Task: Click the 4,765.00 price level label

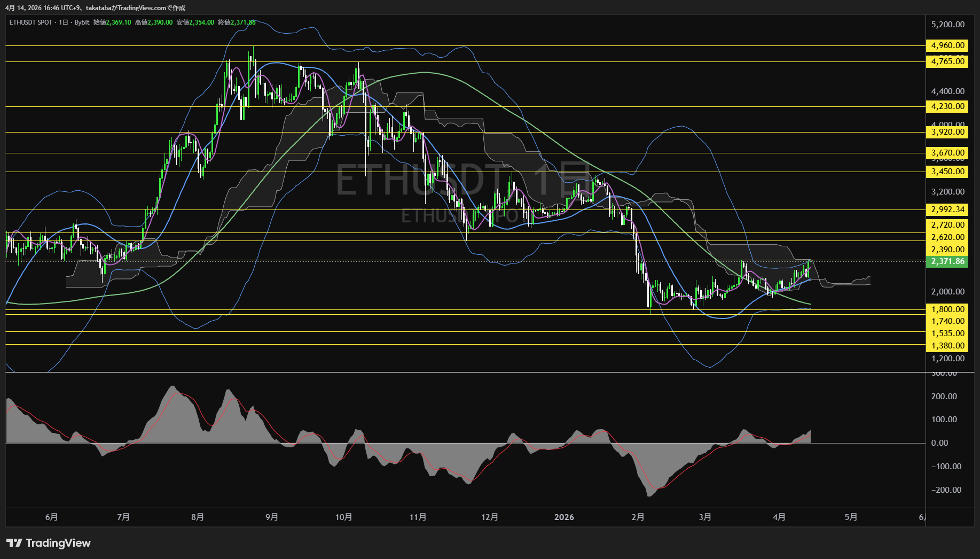Action: (x=947, y=61)
